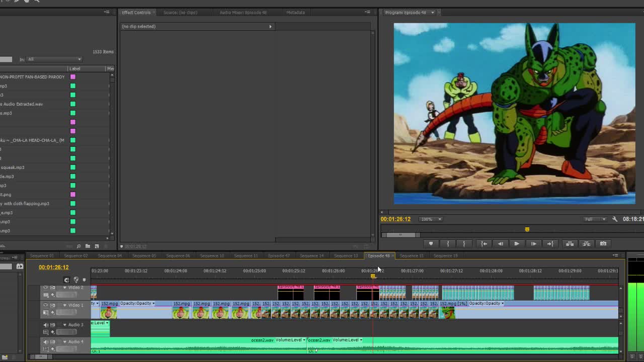Toggle Video 2 track eye visibility
The width and height of the screenshot is (644, 362).
[45, 288]
